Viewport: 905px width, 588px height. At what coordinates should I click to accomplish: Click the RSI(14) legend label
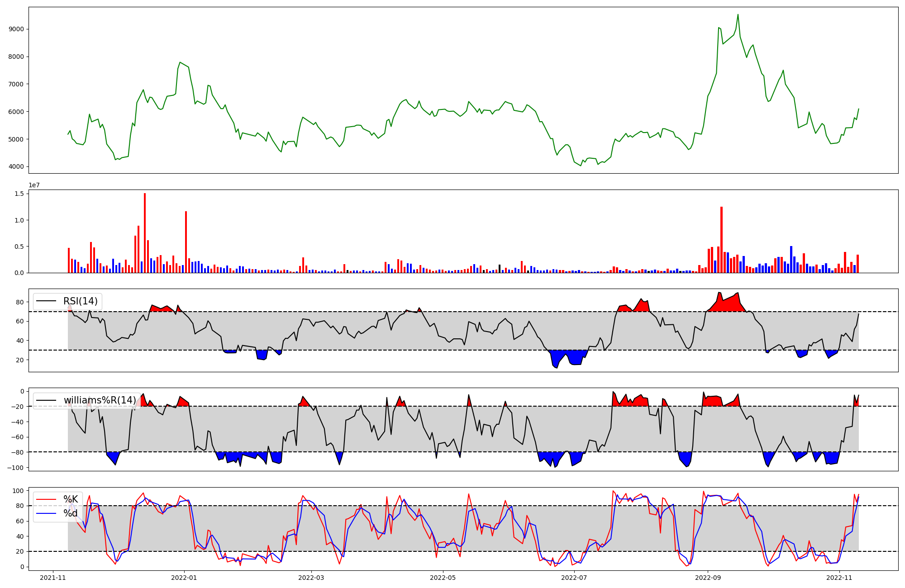click(80, 301)
